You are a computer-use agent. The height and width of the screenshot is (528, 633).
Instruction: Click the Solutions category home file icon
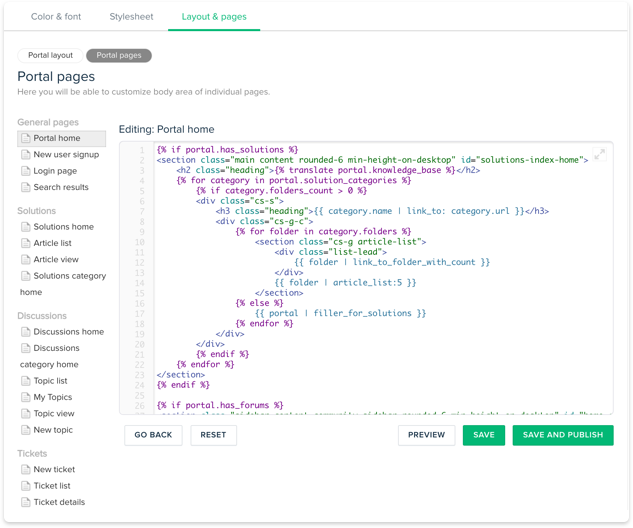coord(26,276)
